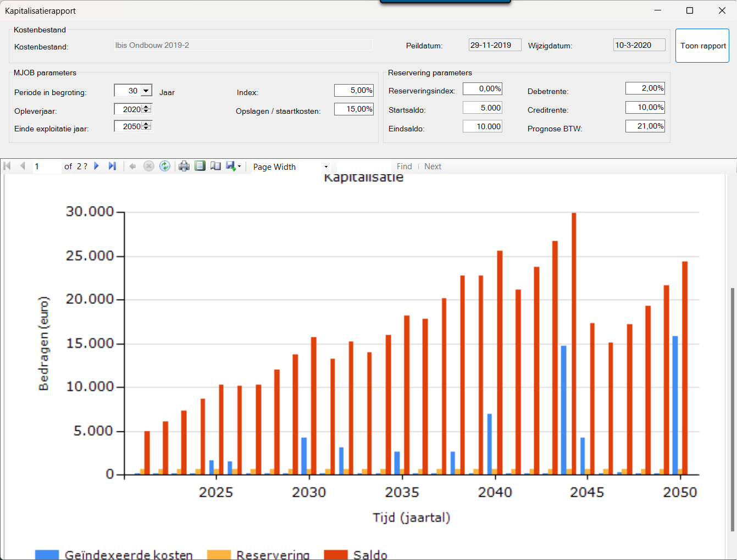Viewport: 737px width, 560px height.
Task: Click the Geïndexeerde kosten legend swatch
Action: click(47, 555)
